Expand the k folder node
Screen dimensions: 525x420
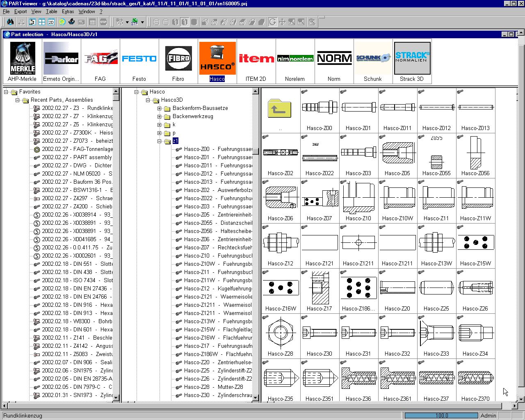(x=160, y=125)
